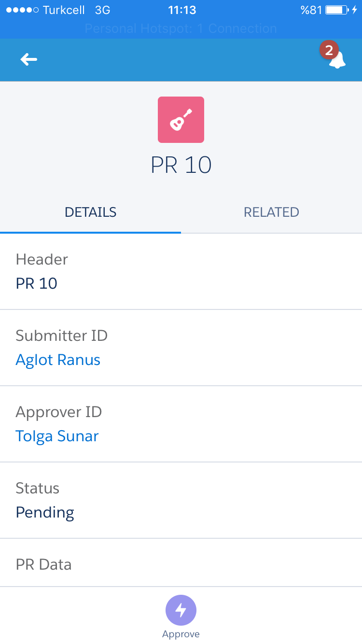Open the notifications bell
Image resolution: width=362 pixels, height=644 pixels.
pyautogui.click(x=337, y=60)
